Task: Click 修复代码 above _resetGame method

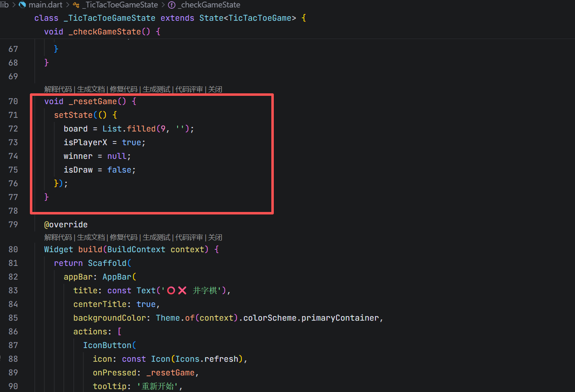Action: click(x=124, y=89)
